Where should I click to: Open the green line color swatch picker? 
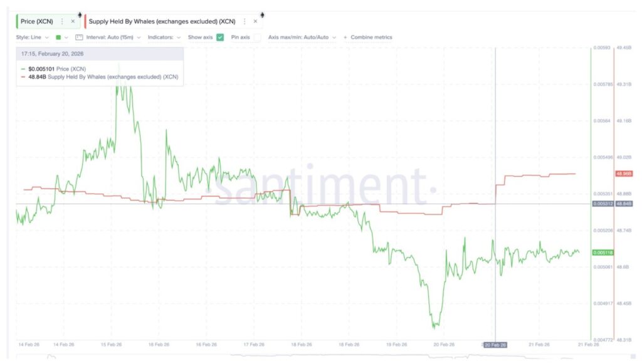[x=61, y=38]
